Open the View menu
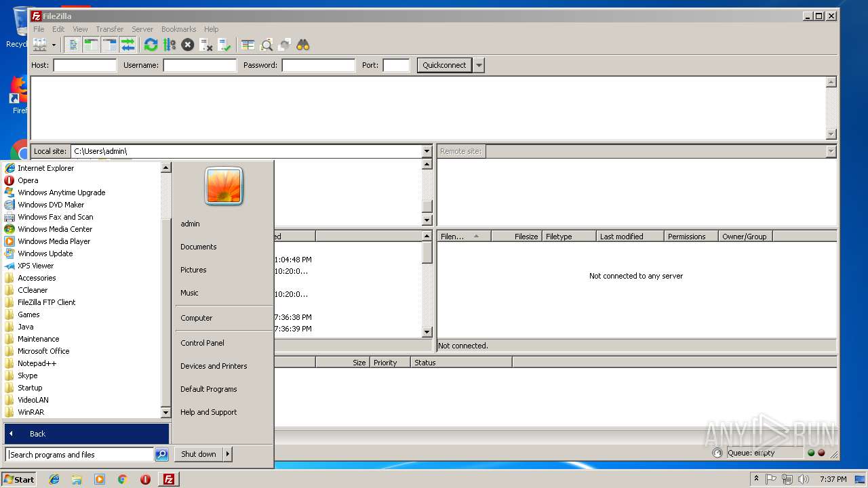Viewport: 868px width, 488px height. 80,29
